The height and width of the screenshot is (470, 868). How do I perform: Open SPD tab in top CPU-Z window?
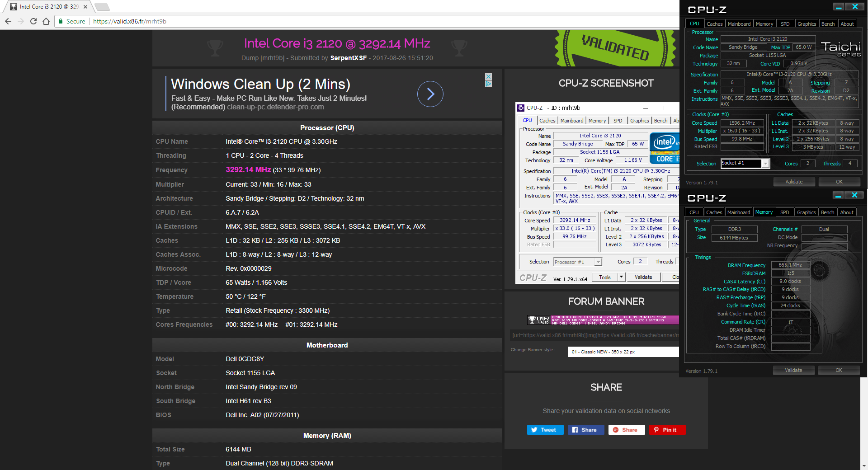[785, 24]
